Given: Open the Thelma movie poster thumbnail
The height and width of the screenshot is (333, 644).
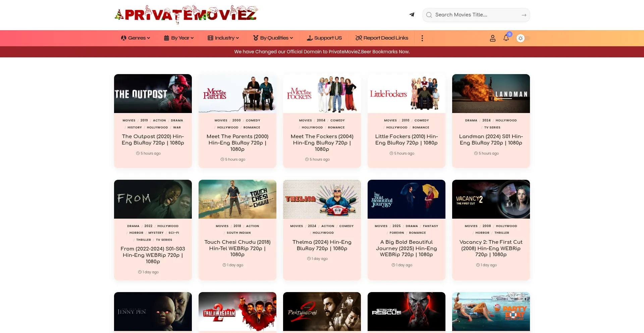Looking at the screenshot, I should (x=322, y=199).
